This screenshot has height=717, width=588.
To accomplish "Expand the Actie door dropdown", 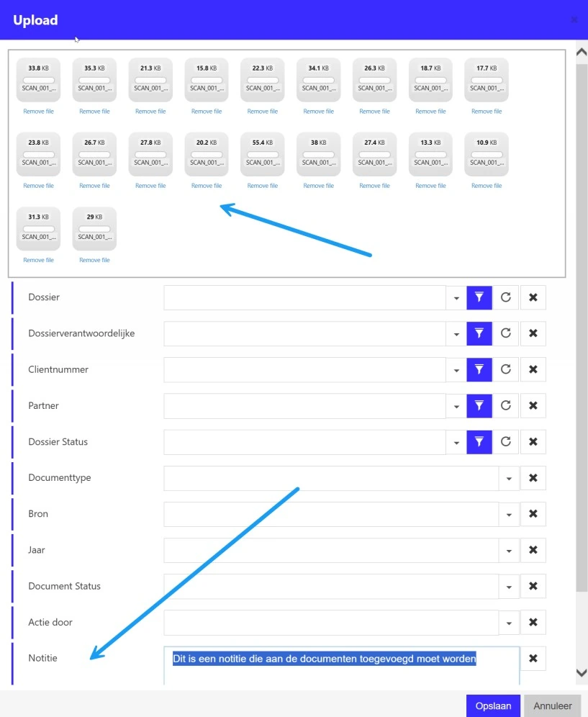I will point(509,623).
